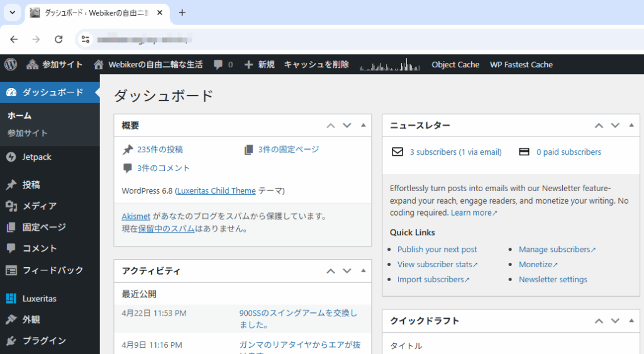Move 概要 widget down

347,126
